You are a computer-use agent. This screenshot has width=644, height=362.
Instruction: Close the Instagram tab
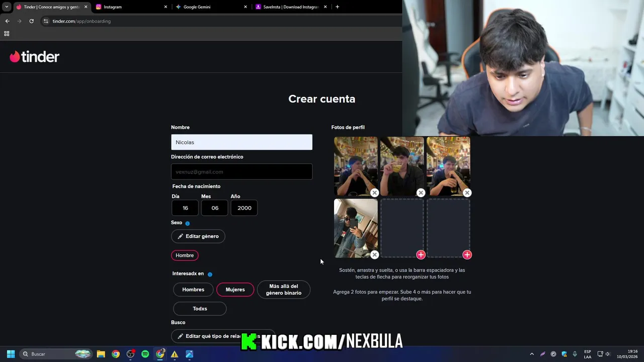pos(166,7)
